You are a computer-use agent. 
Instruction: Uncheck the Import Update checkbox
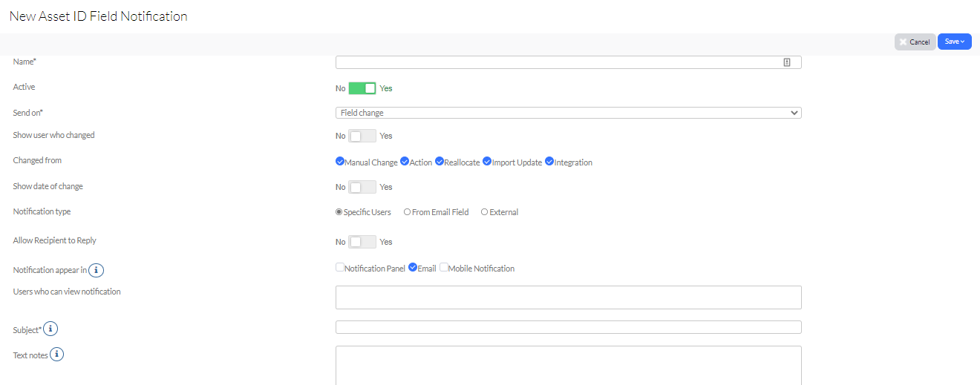point(487,162)
